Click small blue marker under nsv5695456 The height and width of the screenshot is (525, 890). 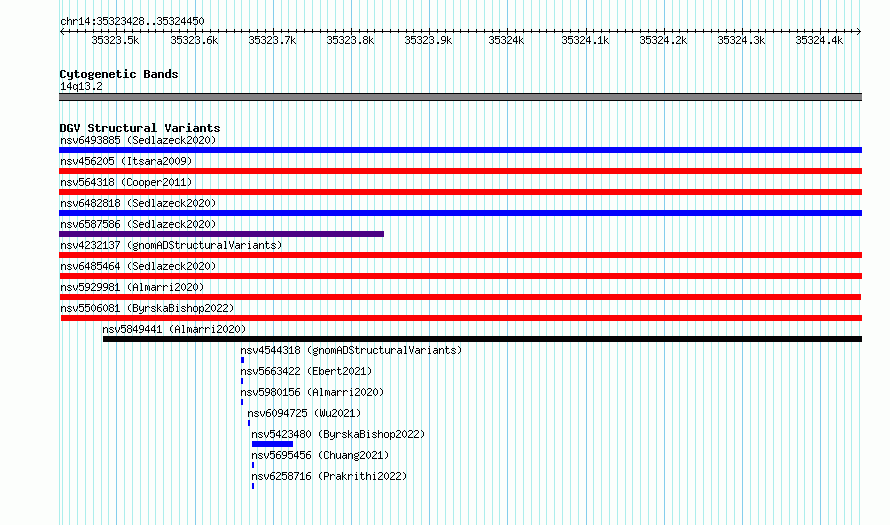(253, 465)
